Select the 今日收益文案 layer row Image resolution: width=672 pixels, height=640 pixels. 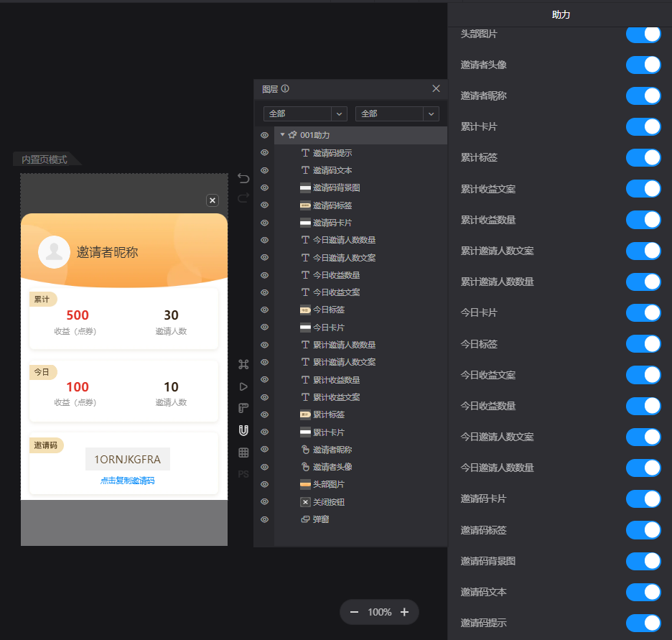pyautogui.click(x=360, y=292)
